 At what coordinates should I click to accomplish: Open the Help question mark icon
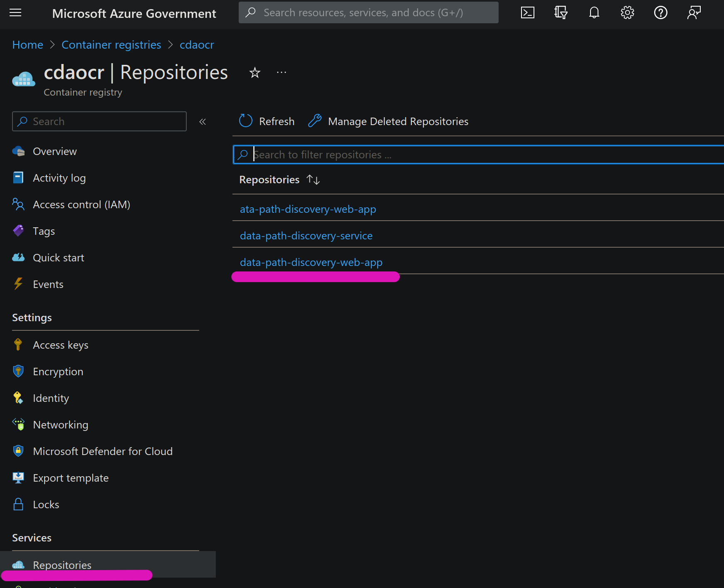[x=660, y=13]
